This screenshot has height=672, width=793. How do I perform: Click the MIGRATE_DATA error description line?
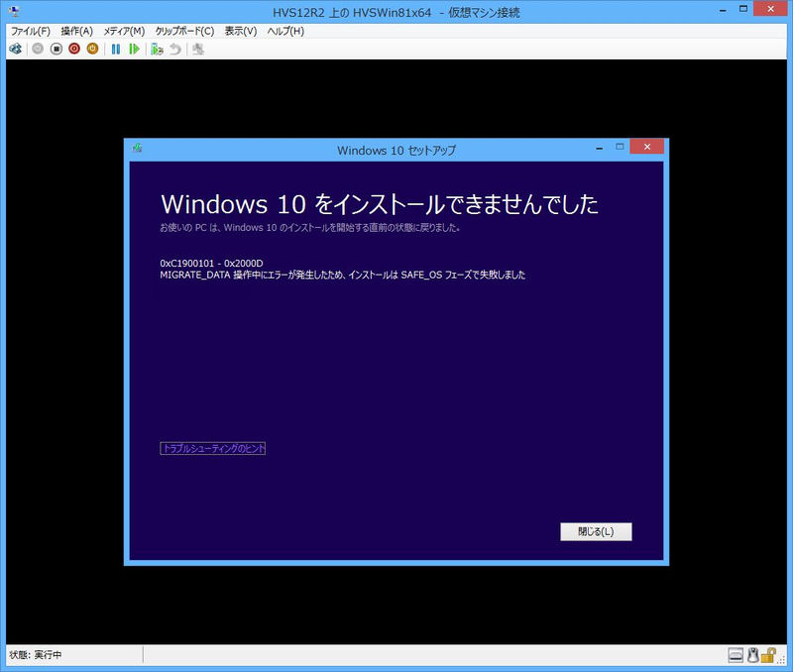click(x=342, y=275)
